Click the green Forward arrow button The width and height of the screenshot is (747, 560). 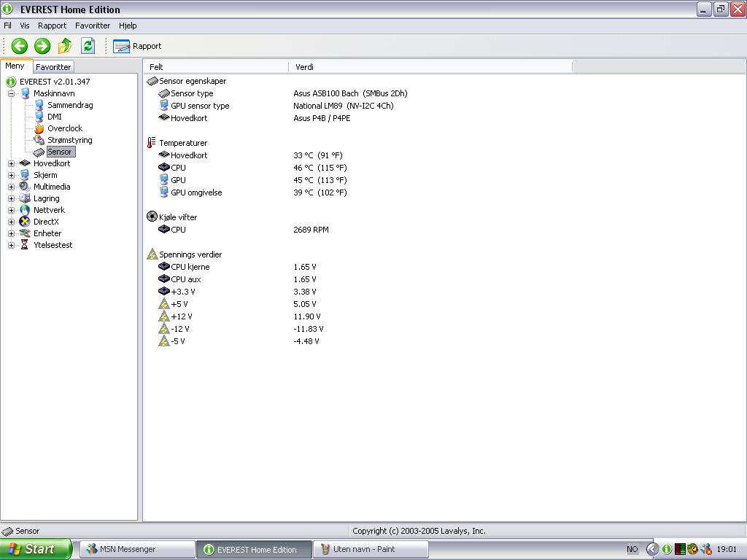tap(42, 46)
